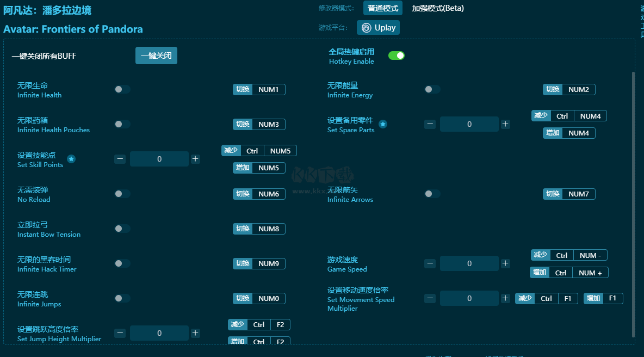Decrease Set Movement Speed Multiplier via minus

point(430,298)
